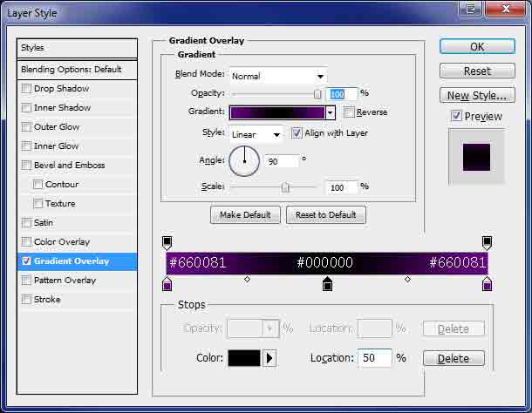
Task: Select the top-right opacity stop
Action: tap(487, 241)
